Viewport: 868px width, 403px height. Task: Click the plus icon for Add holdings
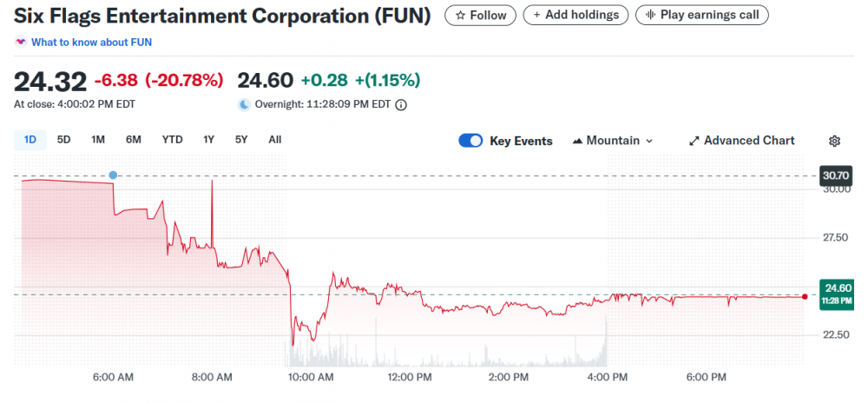(x=538, y=15)
